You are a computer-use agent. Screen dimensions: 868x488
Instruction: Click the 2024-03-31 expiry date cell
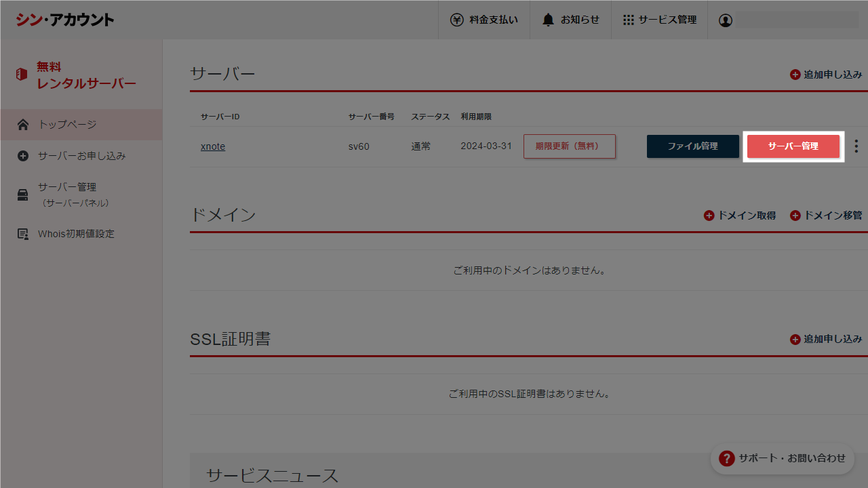(x=486, y=146)
